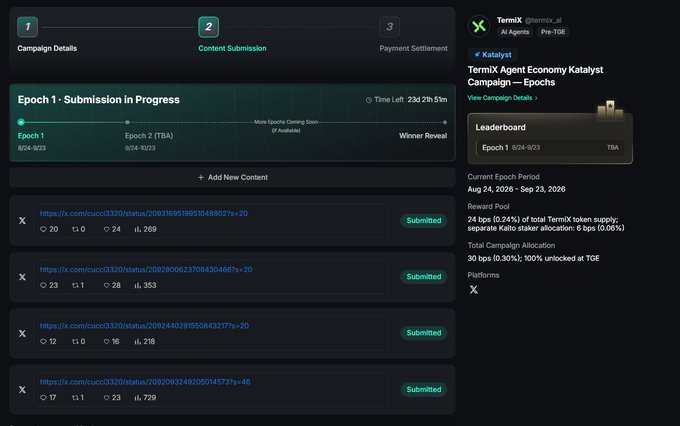The width and height of the screenshot is (680, 426).
Task: Click X platform icon on the 729-views post row
Action: [x=22, y=390]
